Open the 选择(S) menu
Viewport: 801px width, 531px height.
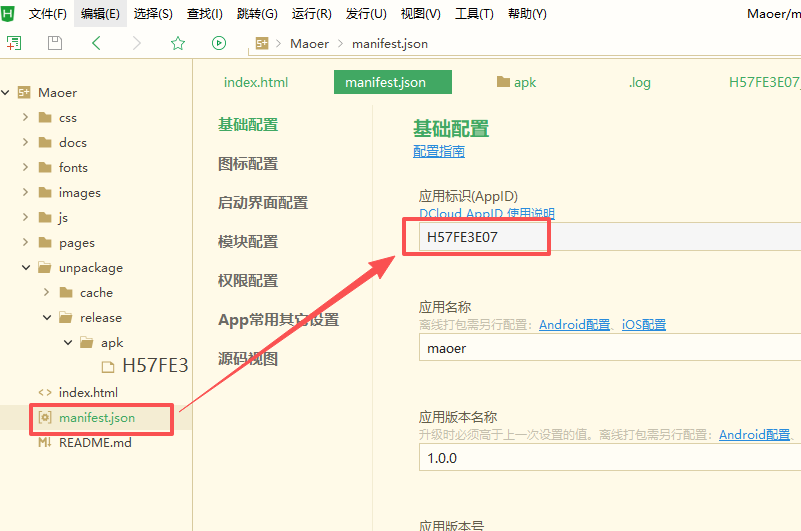[153, 14]
